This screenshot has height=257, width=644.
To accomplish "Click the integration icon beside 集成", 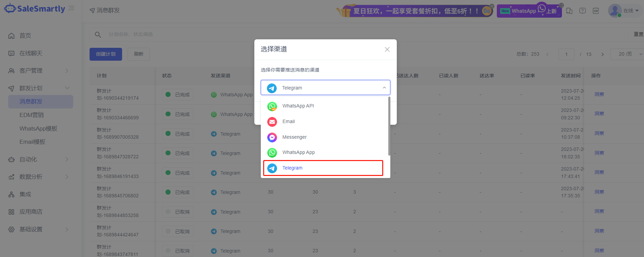I will [x=12, y=195].
